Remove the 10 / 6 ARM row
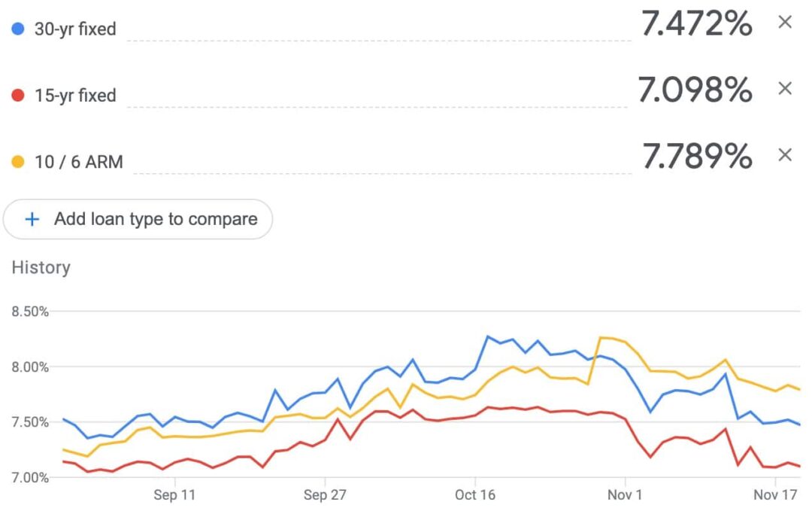The height and width of the screenshot is (508, 812). click(784, 155)
